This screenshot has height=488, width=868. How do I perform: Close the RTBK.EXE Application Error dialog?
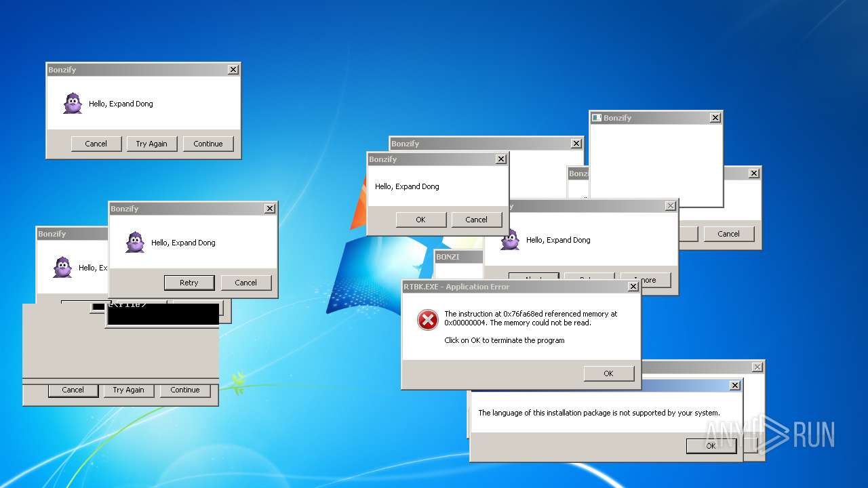tap(633, 287)
